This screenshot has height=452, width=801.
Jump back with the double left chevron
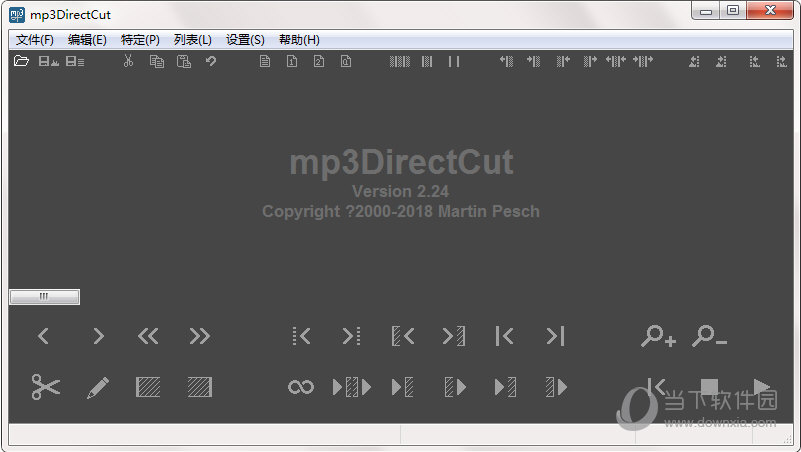tap(148, 336)
